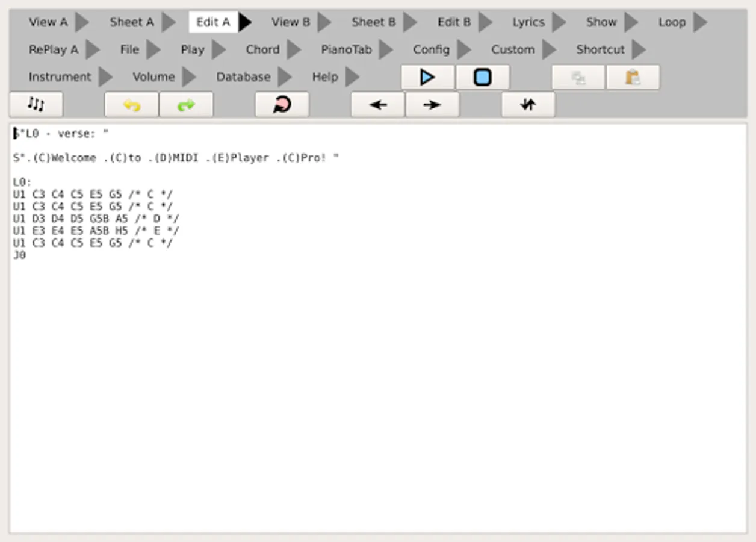Open the Instrument tab
This screenshot has height=542, width=756.
[60, 77]
